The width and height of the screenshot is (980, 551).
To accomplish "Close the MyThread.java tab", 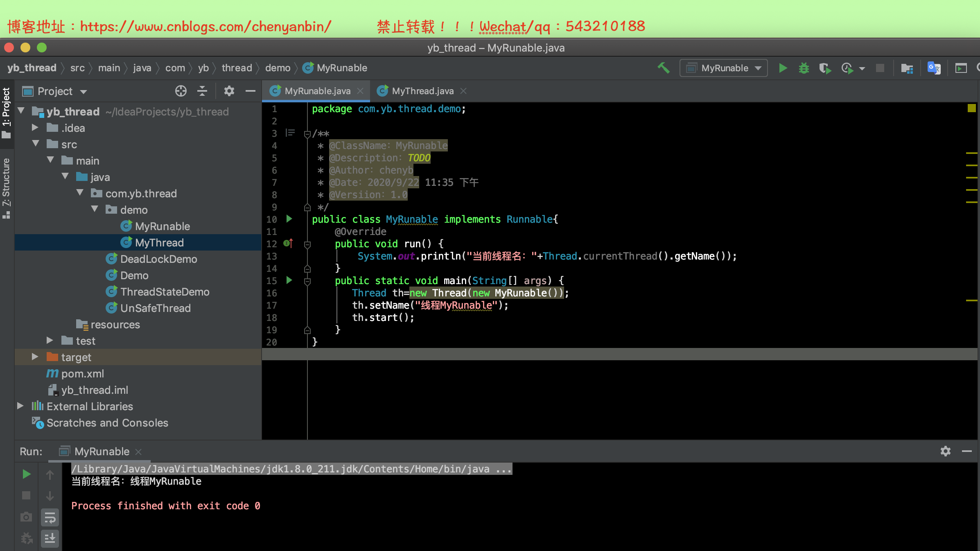I will pyautogui.click(x=463, y=91).
